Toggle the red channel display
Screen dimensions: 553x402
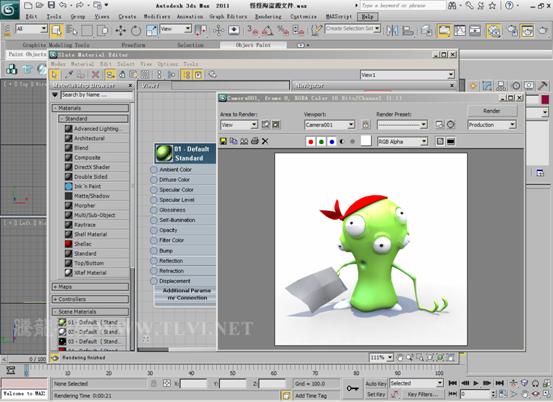tap(311, 141)
